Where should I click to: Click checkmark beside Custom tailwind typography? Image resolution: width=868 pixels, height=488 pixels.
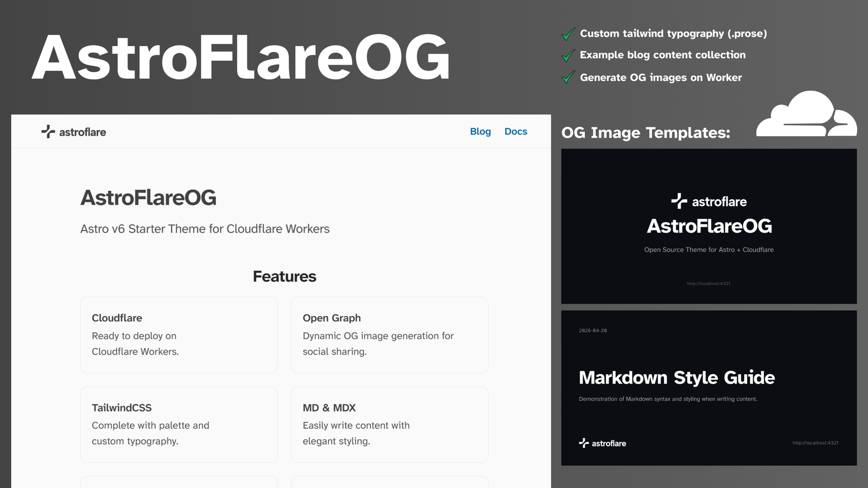[x=568, y=34]
